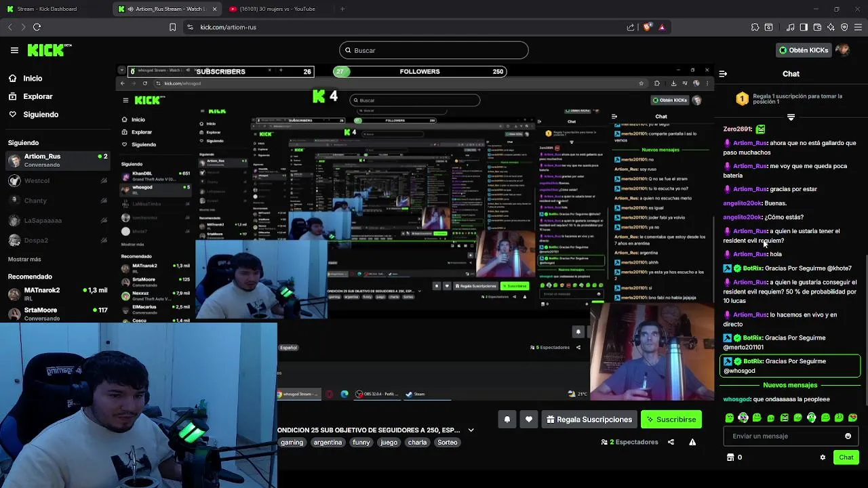Screen dimensions: 868x488
Task: Click the gaming tag
Action: [292, 442]
